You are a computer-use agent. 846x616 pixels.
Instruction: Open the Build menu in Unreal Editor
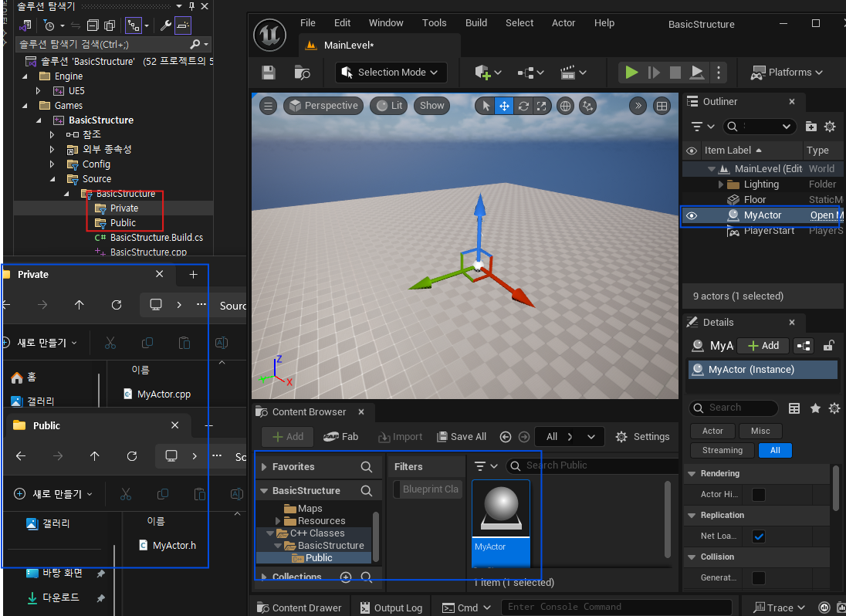click(475, 22)
